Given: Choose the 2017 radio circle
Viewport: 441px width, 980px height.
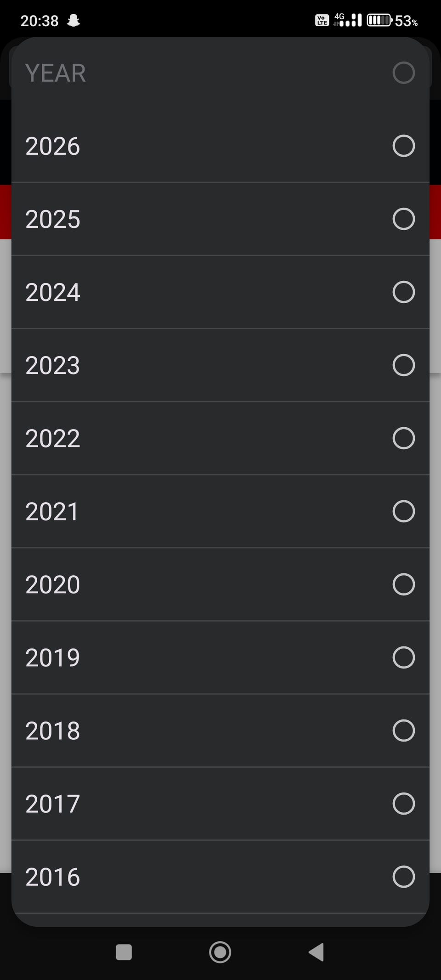Looking at the screenshot, I should tap(404, 804).
